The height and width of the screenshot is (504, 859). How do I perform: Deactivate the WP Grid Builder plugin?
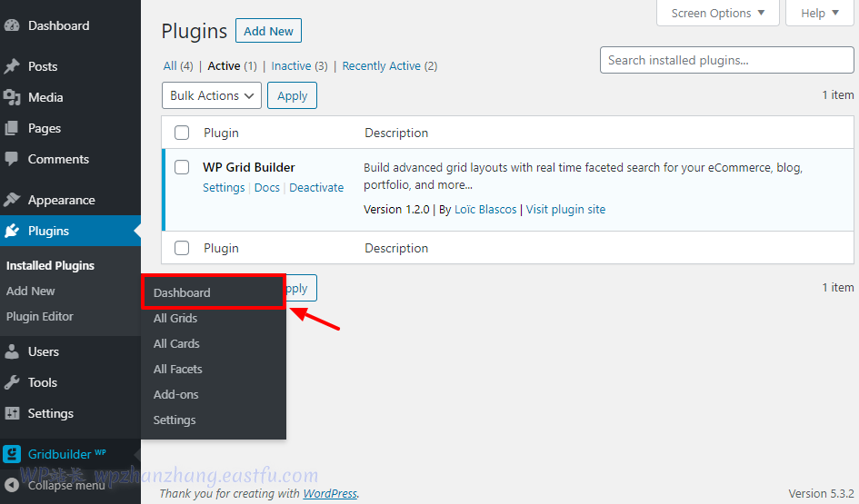click(x=316, y=187)
